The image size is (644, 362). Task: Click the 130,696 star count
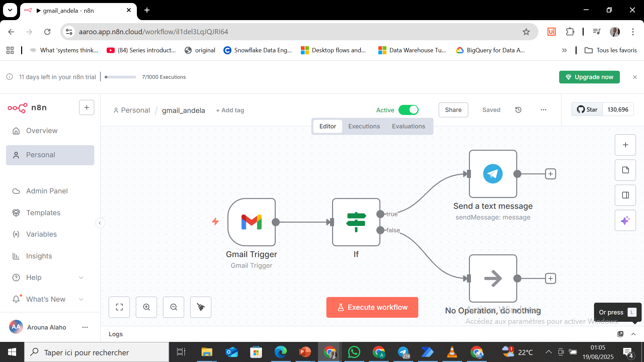pos(618,110)
